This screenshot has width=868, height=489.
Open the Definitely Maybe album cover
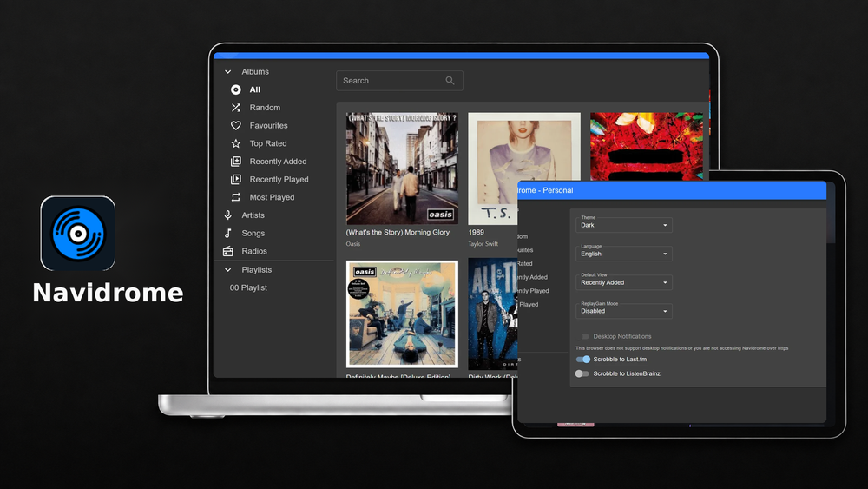(402, 314)
